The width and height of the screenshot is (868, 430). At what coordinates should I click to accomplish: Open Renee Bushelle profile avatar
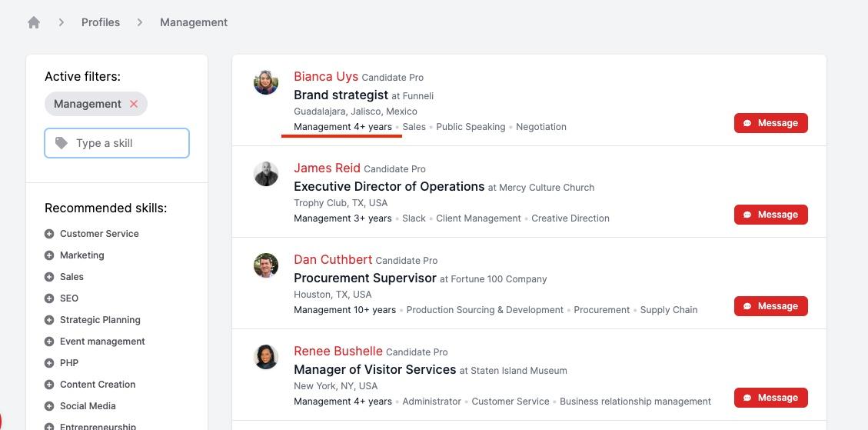click(266, 357)
